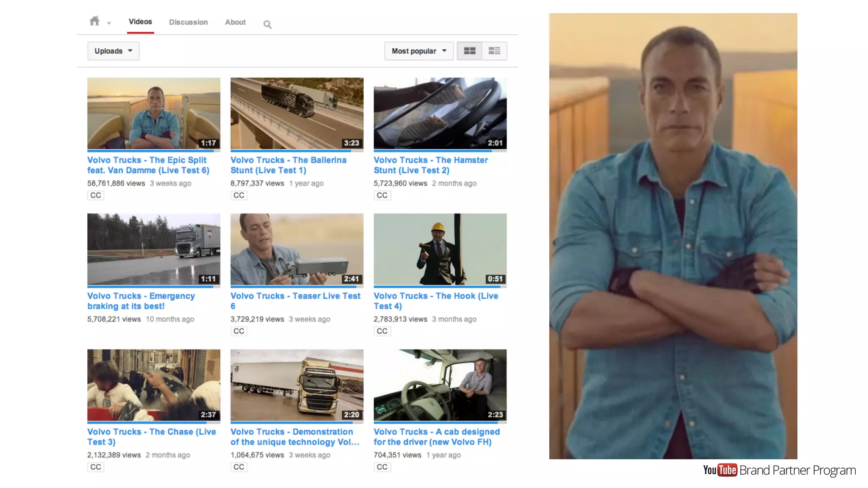Switch to list view layout
Screen dimensions: 868x488
494,51
